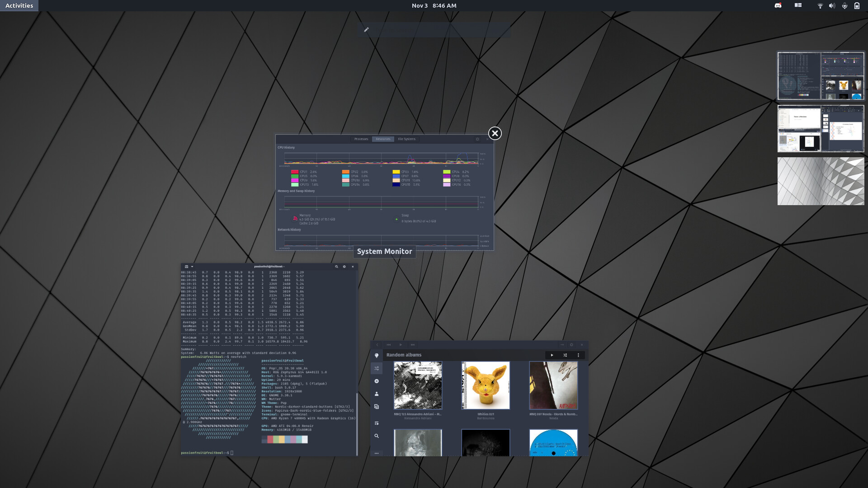Open the three-dot menu beside Random albums
868x488 pixels.
578,355
